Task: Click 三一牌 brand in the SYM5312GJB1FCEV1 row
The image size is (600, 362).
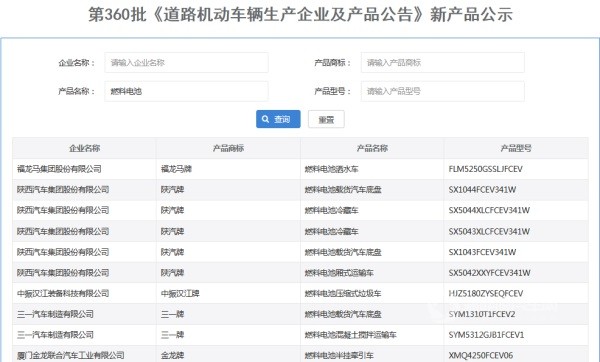Action: (x=173, y=335)
